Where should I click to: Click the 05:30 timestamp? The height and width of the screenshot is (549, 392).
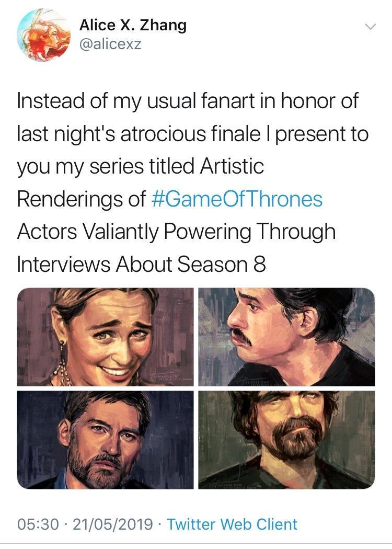tap(38, 524)
